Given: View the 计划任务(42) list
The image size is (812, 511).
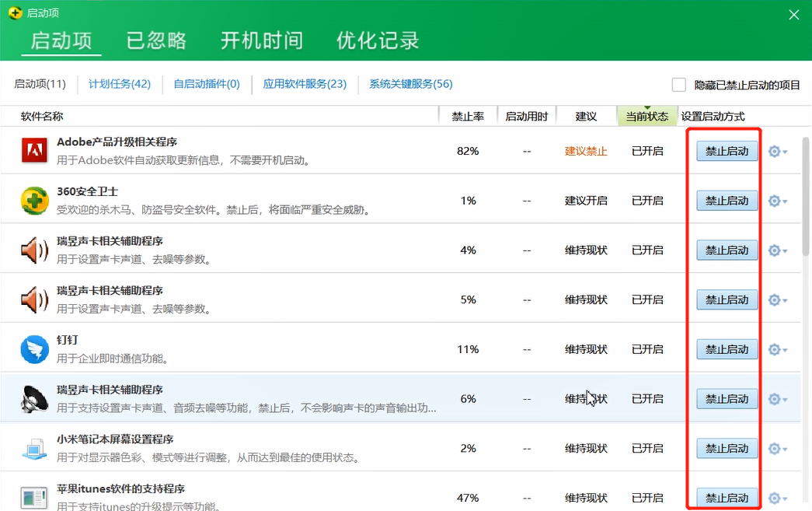Looking at the screenshot, I should click(120, 84).
